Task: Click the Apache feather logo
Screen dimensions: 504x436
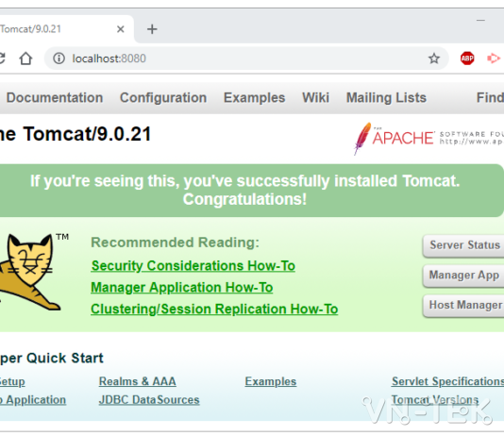Action: tap(362, 138)
